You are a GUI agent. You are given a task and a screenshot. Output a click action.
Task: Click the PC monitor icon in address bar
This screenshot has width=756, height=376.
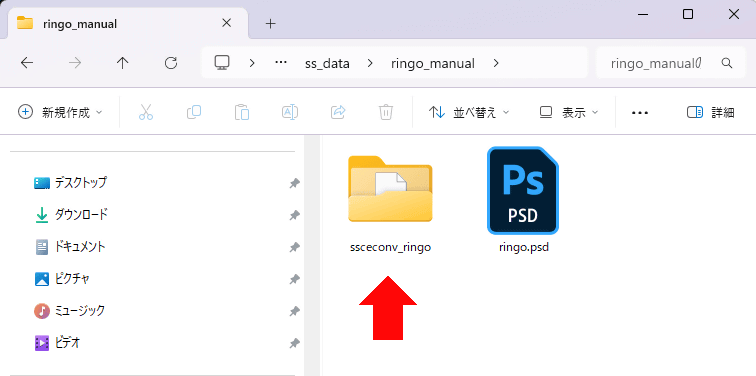coord(222,63)
